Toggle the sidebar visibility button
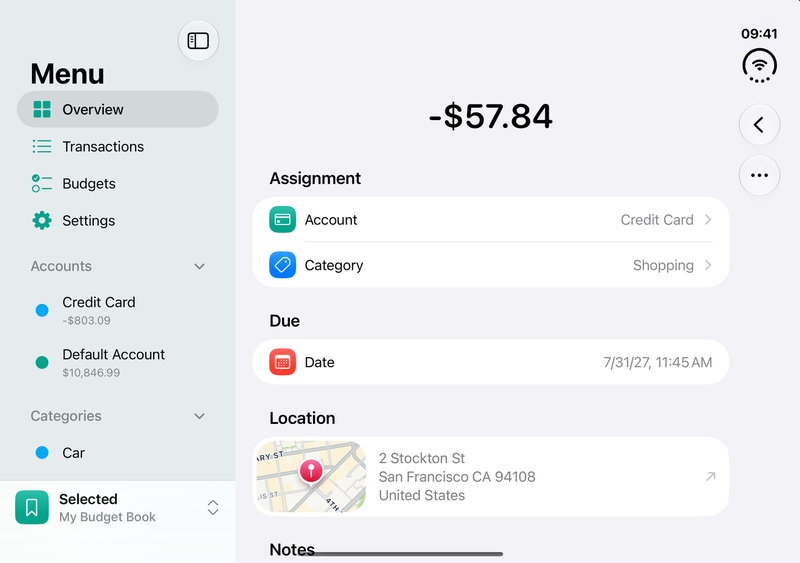Screen dimensions: 800x563 (198, 40)
